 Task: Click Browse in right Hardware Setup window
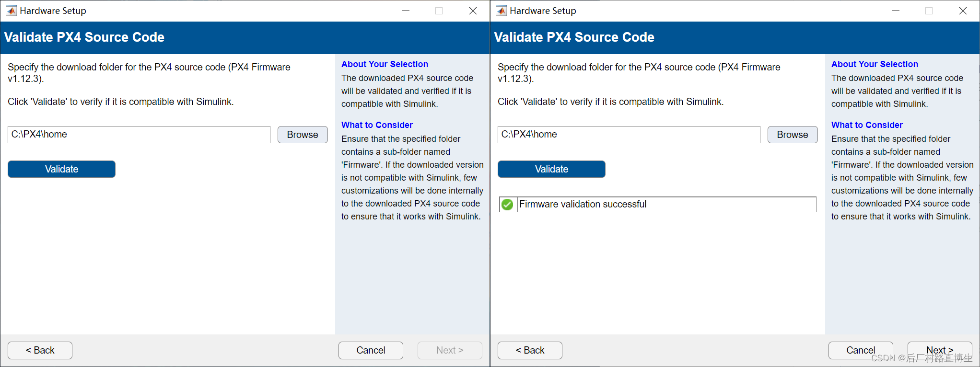coord(793,135)
